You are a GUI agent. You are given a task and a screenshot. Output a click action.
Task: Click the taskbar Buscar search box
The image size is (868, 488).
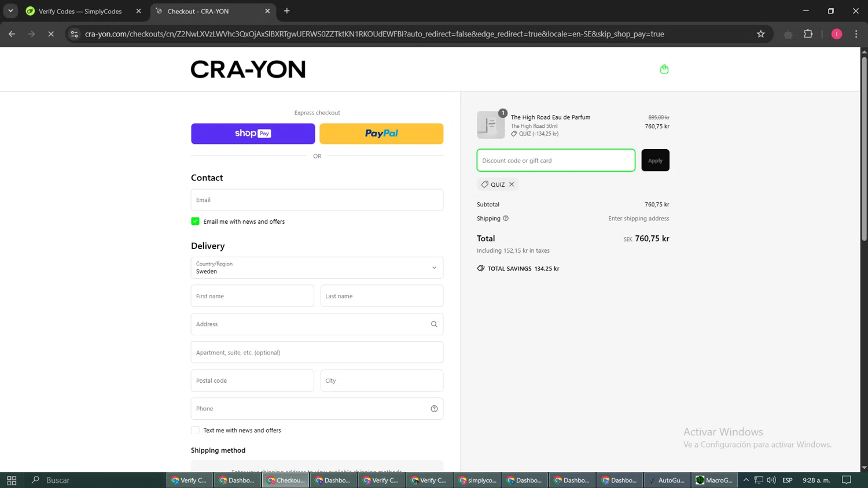coord(58,480)
